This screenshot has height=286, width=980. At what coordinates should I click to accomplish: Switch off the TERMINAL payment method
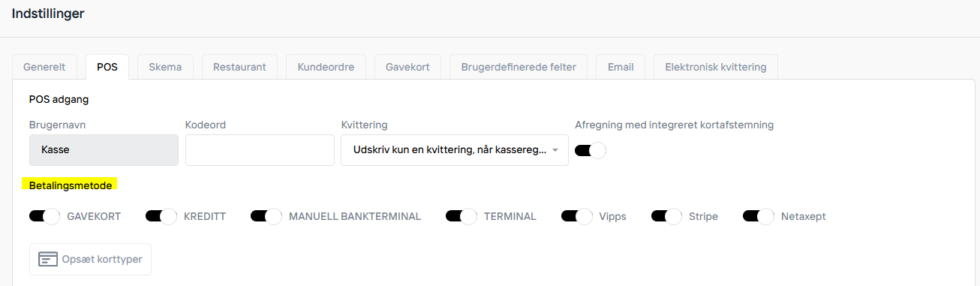461,216
